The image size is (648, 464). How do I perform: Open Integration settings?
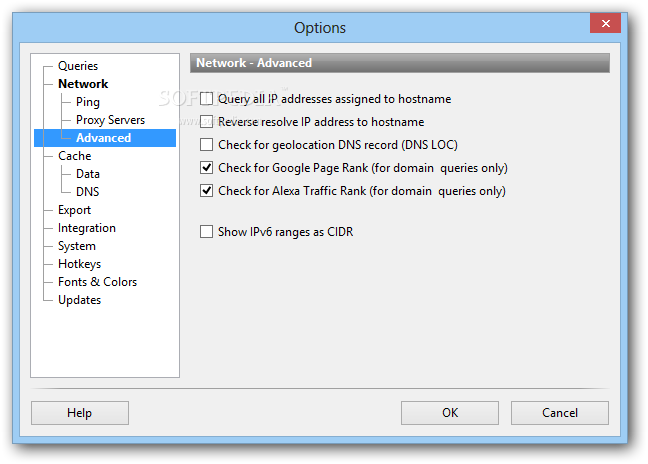click(87, 228)
